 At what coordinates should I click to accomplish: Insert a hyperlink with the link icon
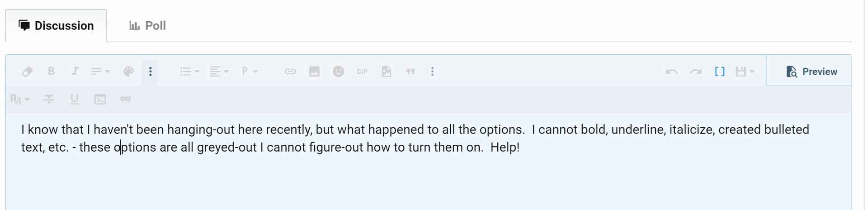point(290,72)
